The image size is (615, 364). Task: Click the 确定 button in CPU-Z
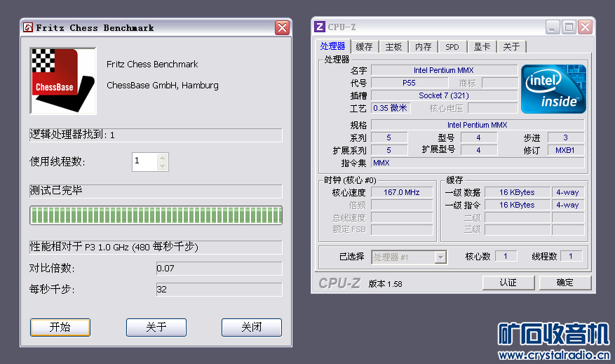coord(565,283)
